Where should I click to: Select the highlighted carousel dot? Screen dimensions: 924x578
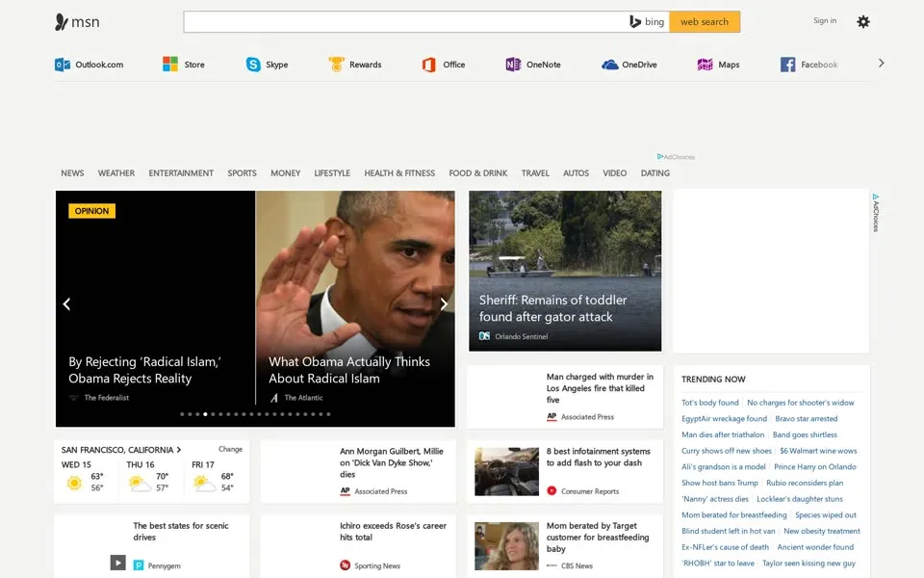(205, 414)
